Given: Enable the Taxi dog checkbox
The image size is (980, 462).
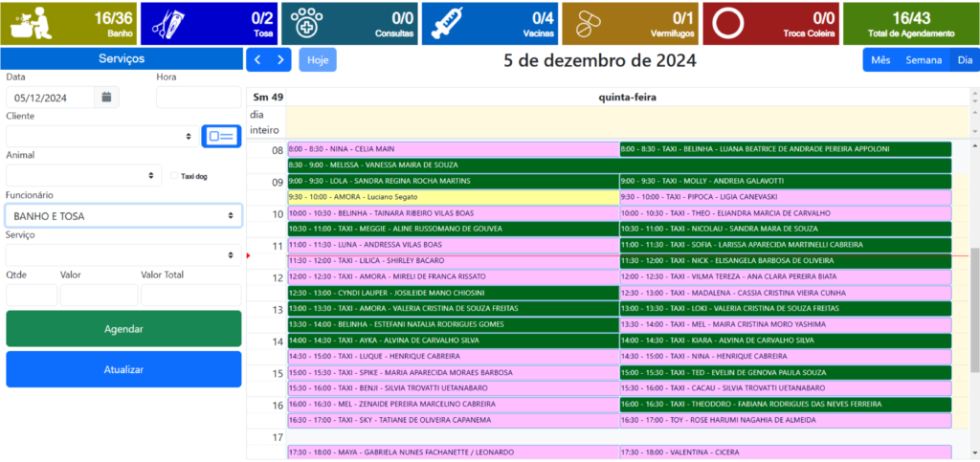Looking at the screenshot, I should pyautogui.click(x=174, y=176).
